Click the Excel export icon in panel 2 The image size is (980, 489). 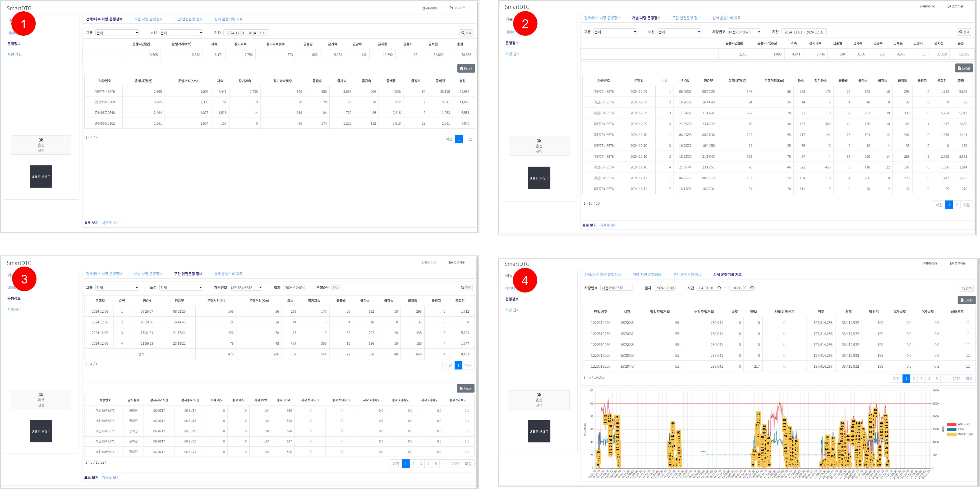click(959, 68)
